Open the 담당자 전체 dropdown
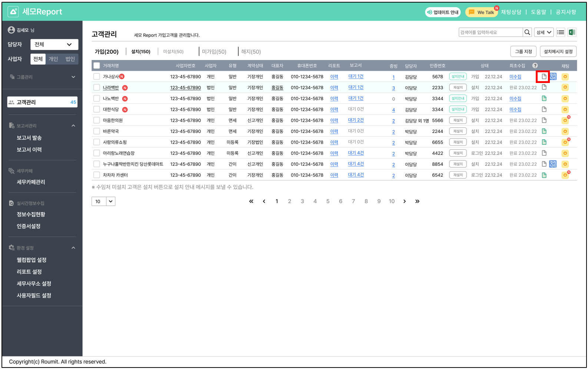The image size is (588, 369). [x=54, y=44]
